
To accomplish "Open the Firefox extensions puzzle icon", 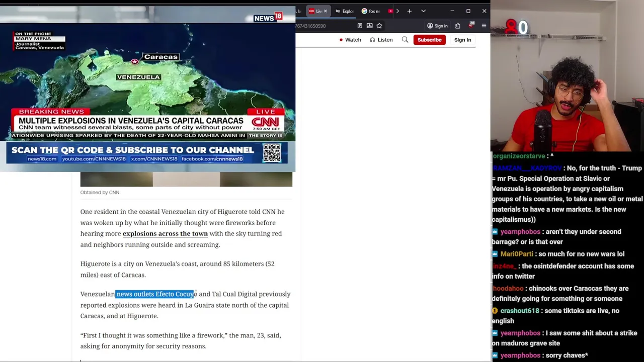I will [x=458, y=26].
